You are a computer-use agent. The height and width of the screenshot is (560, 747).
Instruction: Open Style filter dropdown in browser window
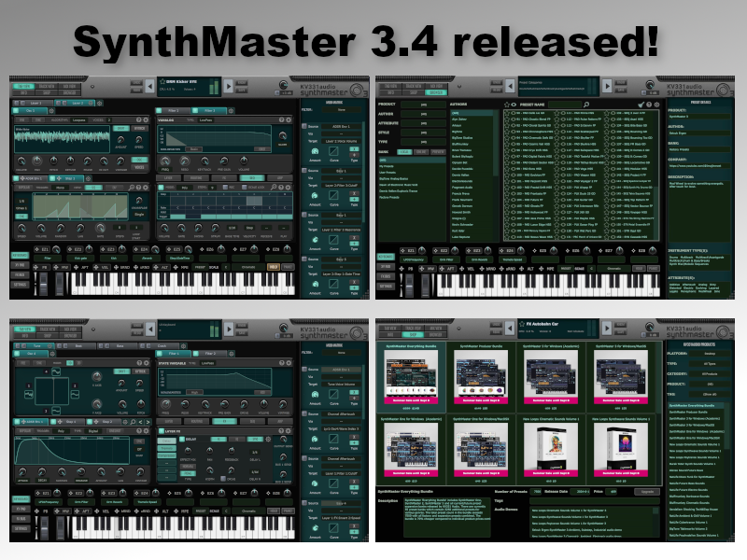click(x=424, y=133)
